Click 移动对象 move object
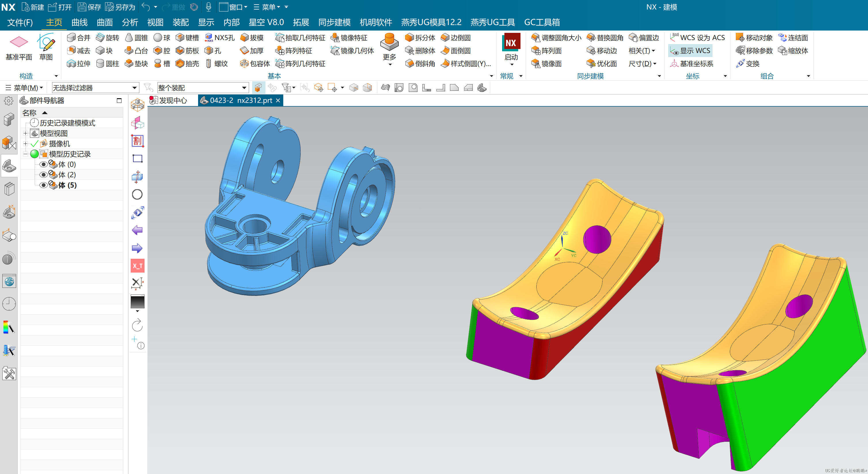Image resolution: width=868 pixels, height=474 pixels. (x=754, y=37)
